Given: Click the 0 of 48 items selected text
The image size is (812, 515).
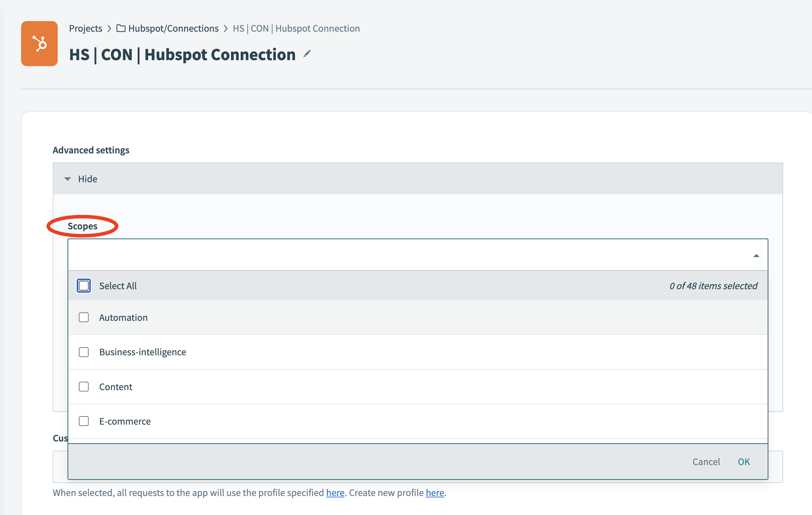Looking at the screenshot, I should [x=713, y=286].
